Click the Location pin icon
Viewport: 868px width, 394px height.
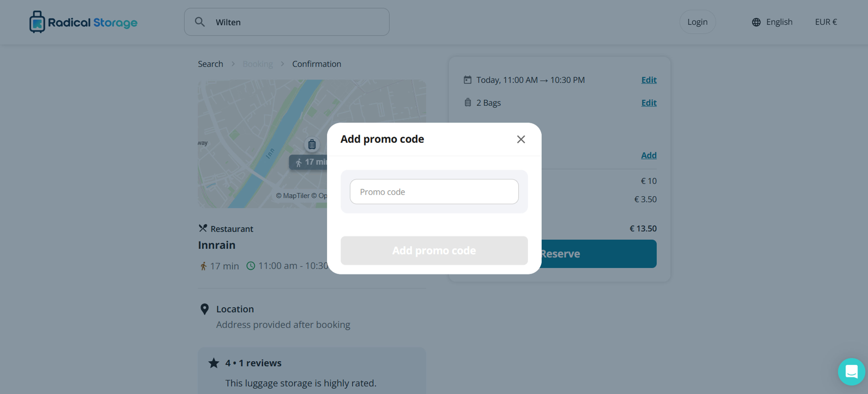pyautogui.click(x=204, y=309)
